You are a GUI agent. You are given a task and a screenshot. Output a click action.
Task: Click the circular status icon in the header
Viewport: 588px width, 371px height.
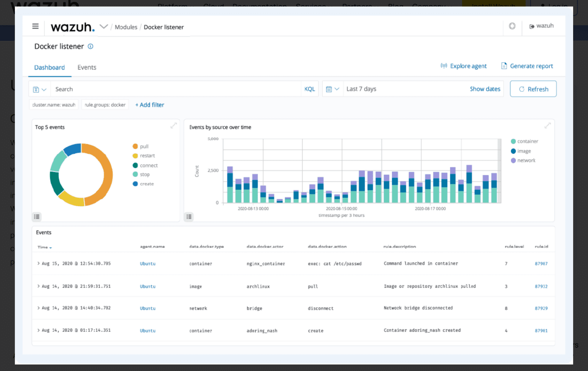click(512, 26)
